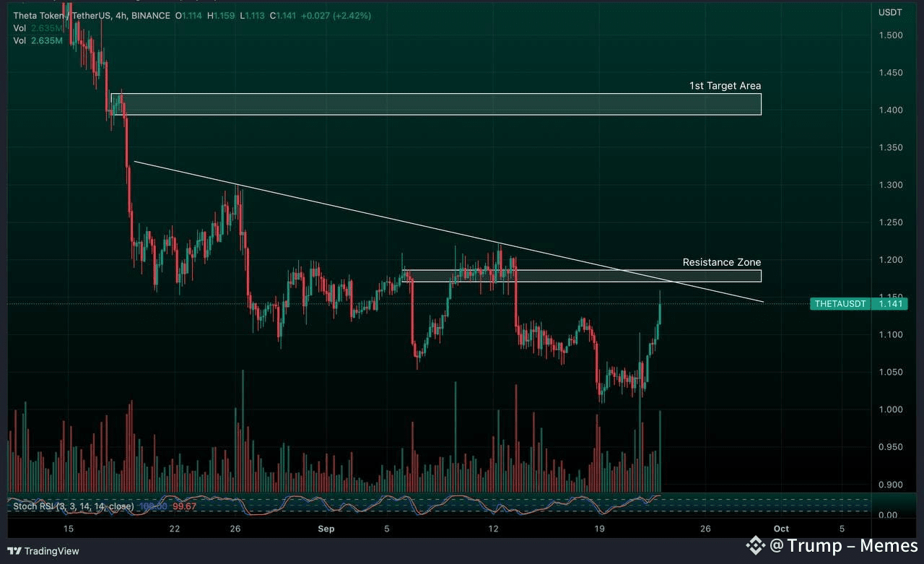Viewport: 924px width, 564px height.
Task: Click the THETAUSDT label on the price scale
Action: point(840,303)
